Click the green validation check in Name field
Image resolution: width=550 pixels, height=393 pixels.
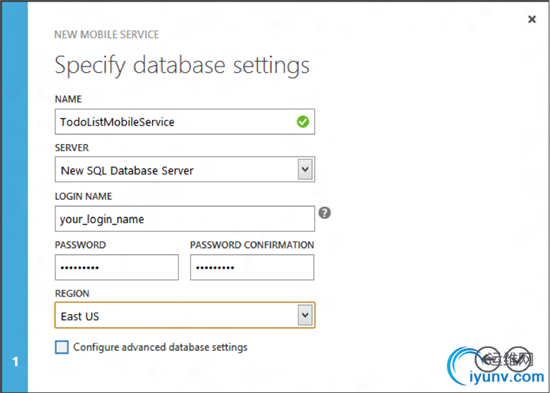(303, 122)
